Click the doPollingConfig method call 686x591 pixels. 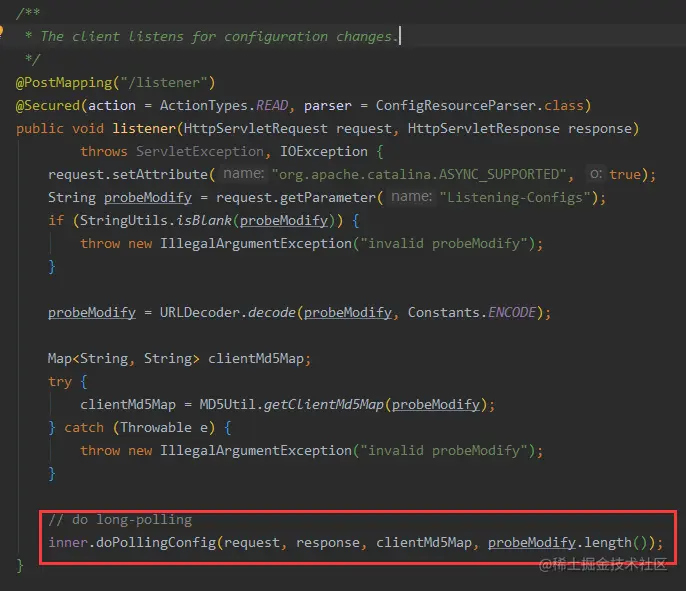tap(156, 542)
